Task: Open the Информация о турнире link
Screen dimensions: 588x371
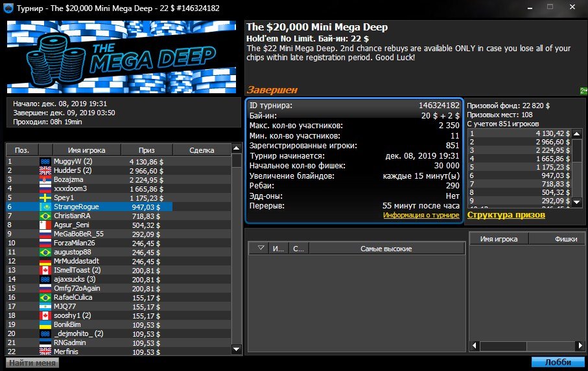Action: (421, 215)
